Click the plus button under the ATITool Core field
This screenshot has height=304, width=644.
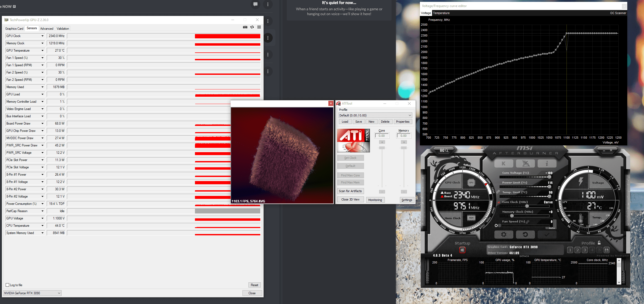coord(382,142)
